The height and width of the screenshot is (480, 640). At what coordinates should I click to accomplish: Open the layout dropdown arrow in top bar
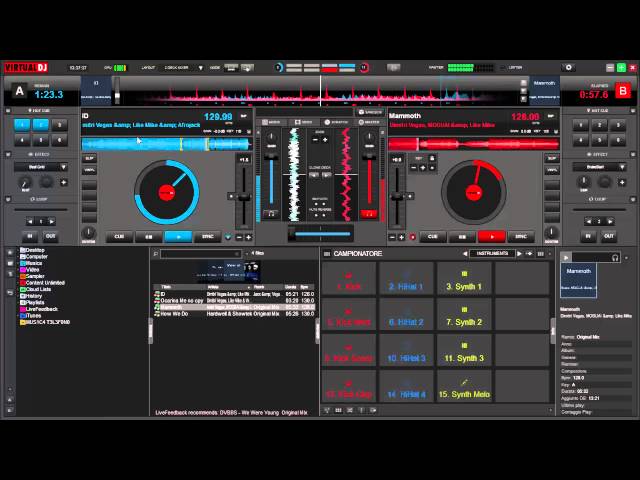pyautogui.click(x=200, y=68)
